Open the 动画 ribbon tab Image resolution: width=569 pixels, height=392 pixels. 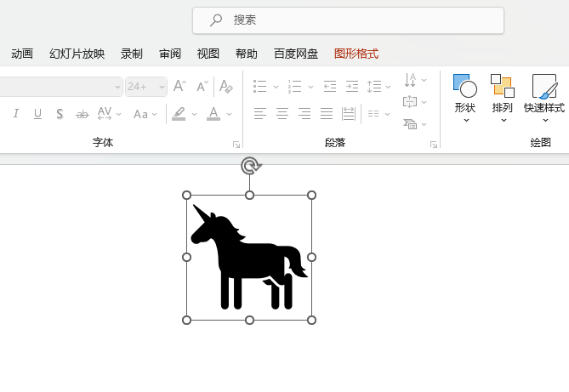tap(22, 54)
